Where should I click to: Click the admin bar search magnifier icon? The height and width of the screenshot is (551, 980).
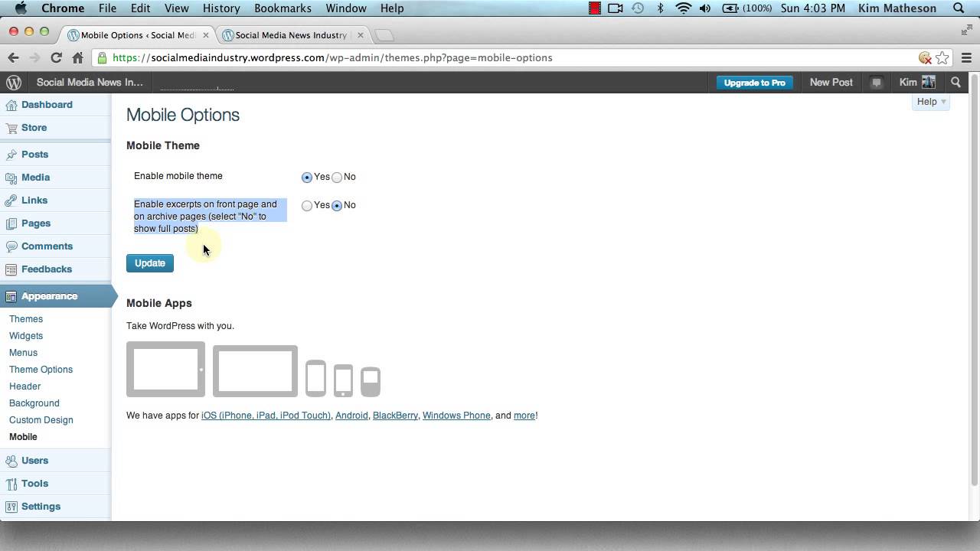(955, 83)
